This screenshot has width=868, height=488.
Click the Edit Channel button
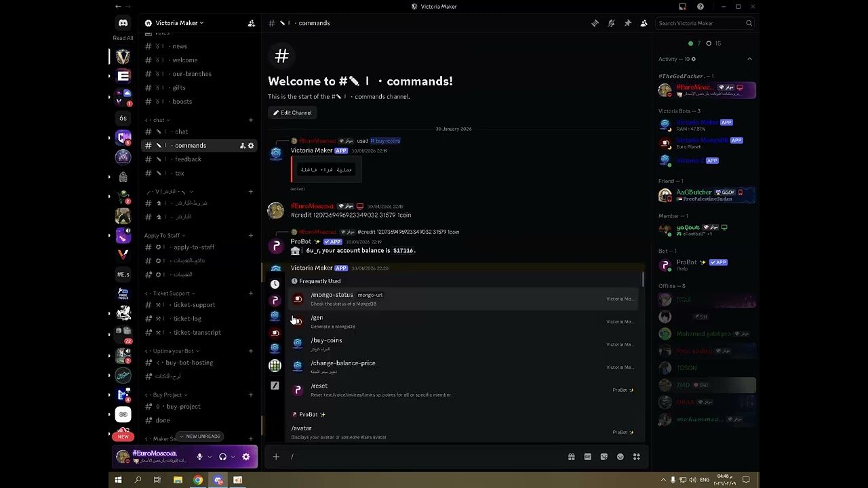click(x=292, y=113)
